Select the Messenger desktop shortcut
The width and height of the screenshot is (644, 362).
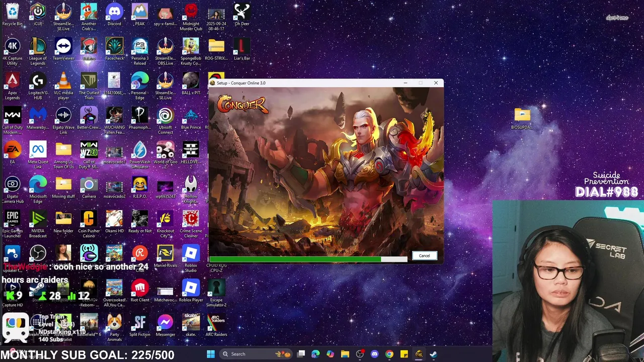coord(165,325)
